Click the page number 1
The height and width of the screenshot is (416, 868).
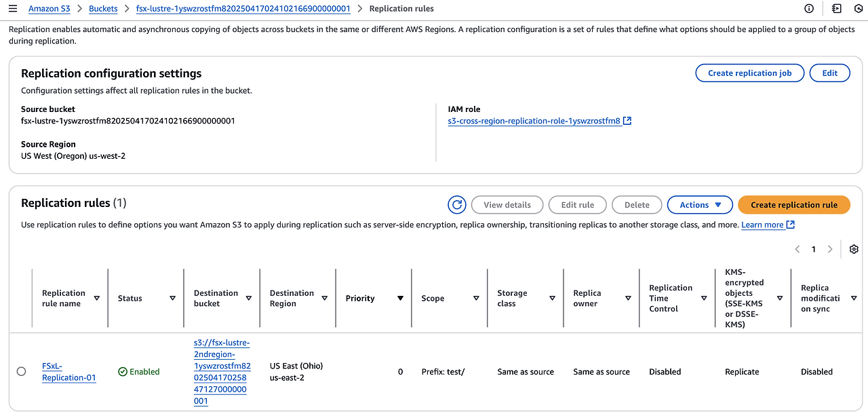coord(814,249)
